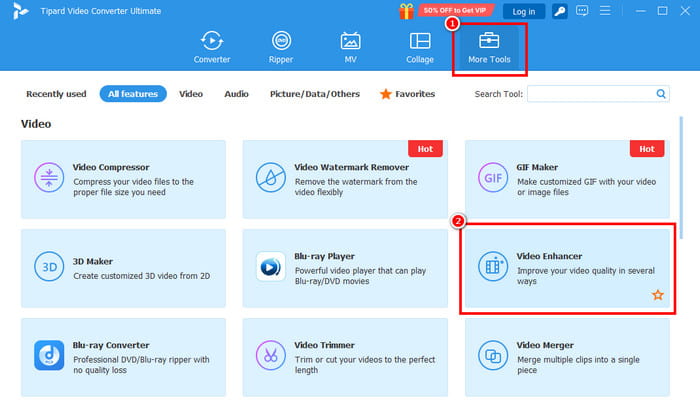Click the More Tools toolbox icon
This screenshot has height=400, width=700.
coord(489,41)
